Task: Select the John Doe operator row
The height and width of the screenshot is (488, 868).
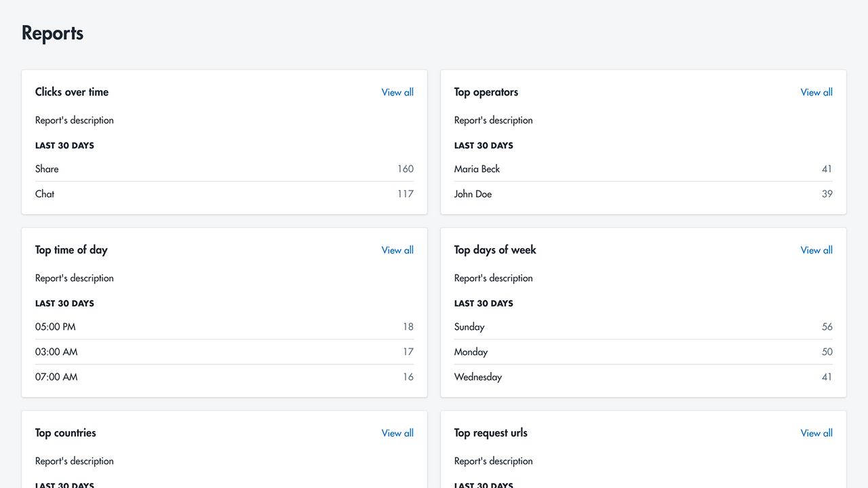Action: point(644,194)
